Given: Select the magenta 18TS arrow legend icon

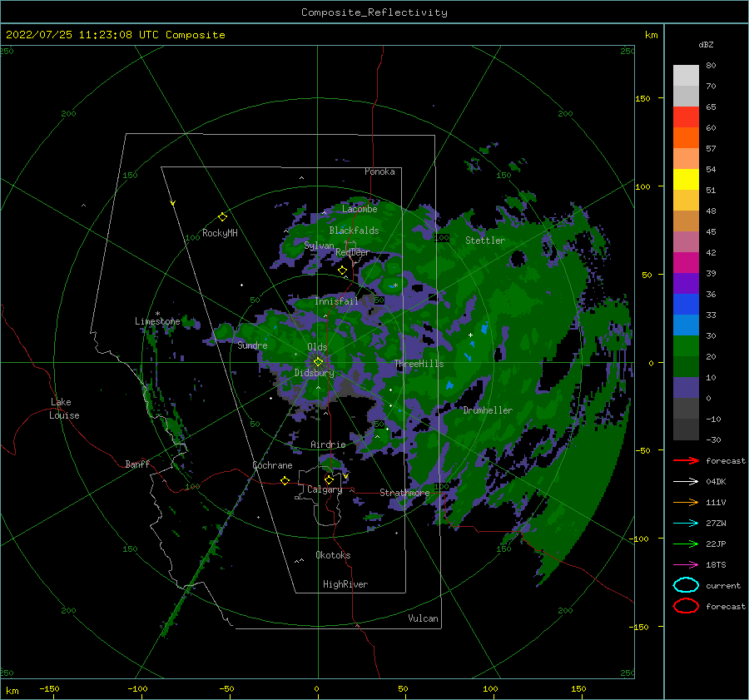Looking at the screenshot, I should (686, 565).
